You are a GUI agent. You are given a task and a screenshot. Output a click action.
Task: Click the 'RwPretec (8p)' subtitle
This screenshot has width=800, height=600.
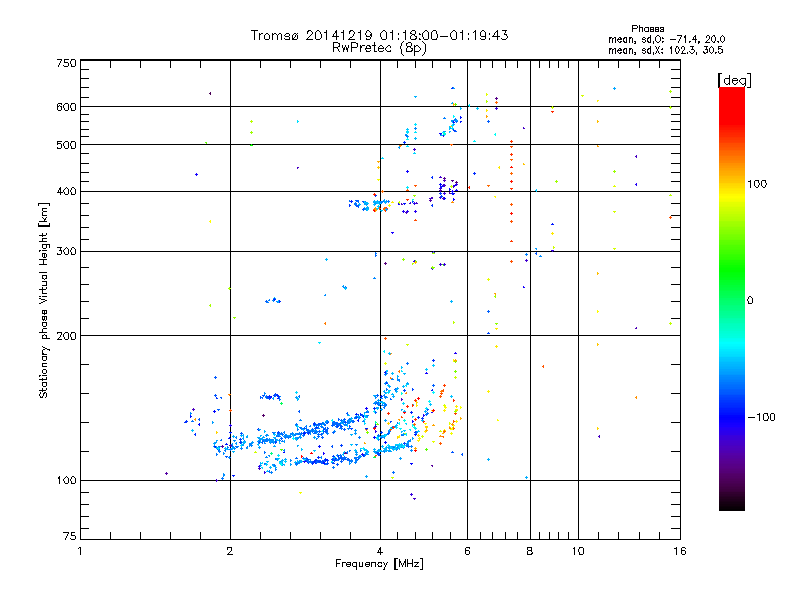(x=379, y=48)
